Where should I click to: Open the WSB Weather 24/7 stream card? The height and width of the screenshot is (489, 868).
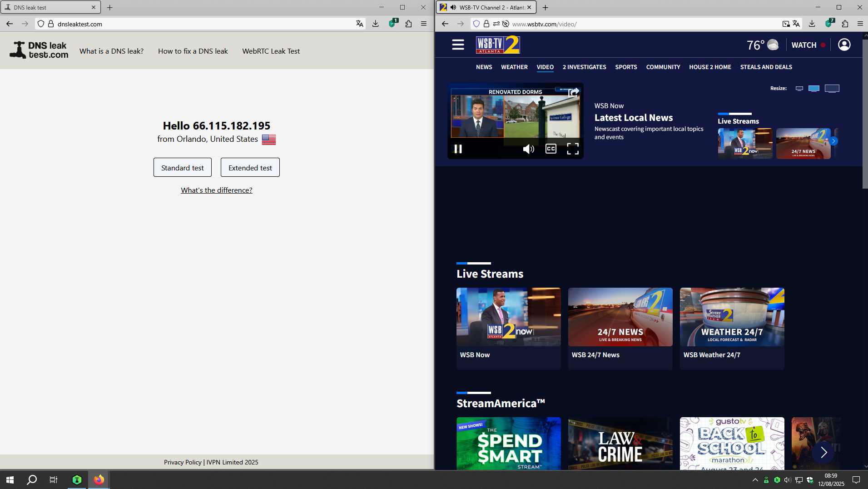tap(732, 328)
